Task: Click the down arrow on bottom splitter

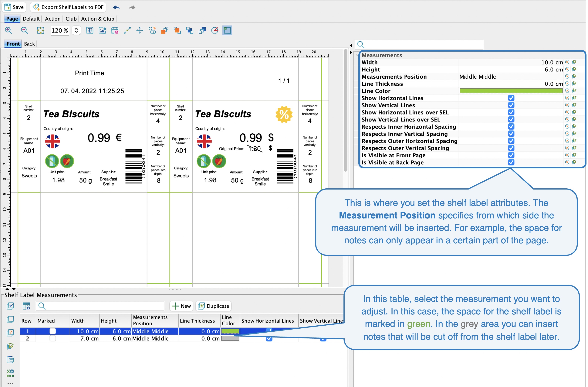Action: tap(14, 289)
